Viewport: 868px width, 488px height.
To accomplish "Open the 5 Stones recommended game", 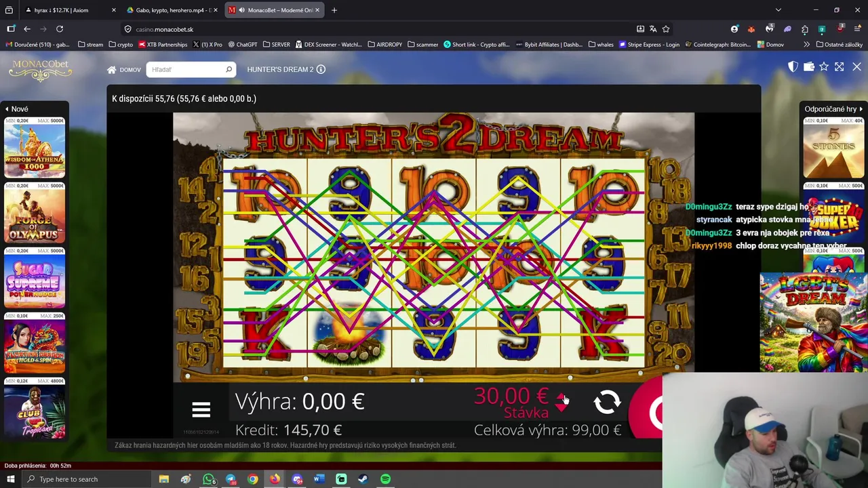I will click(833, 148).
